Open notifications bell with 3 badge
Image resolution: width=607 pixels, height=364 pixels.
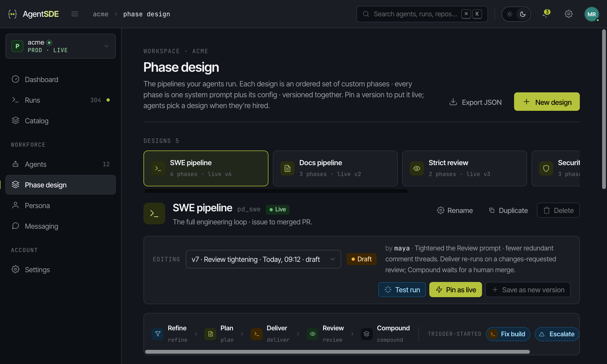(546, 14)
